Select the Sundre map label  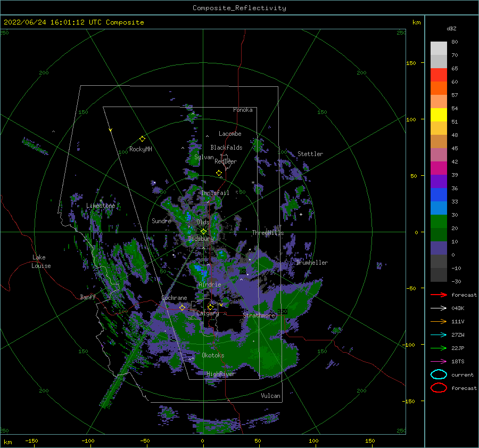[x=161, y=221]
